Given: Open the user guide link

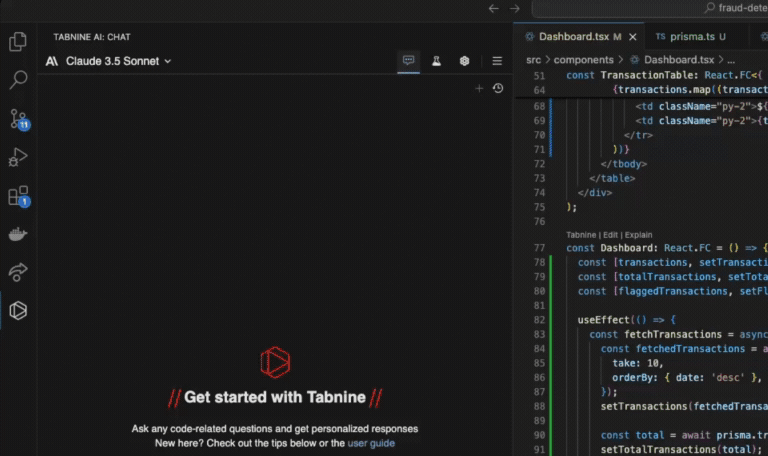Looking at the screenshot, I should tap(371, 443).
